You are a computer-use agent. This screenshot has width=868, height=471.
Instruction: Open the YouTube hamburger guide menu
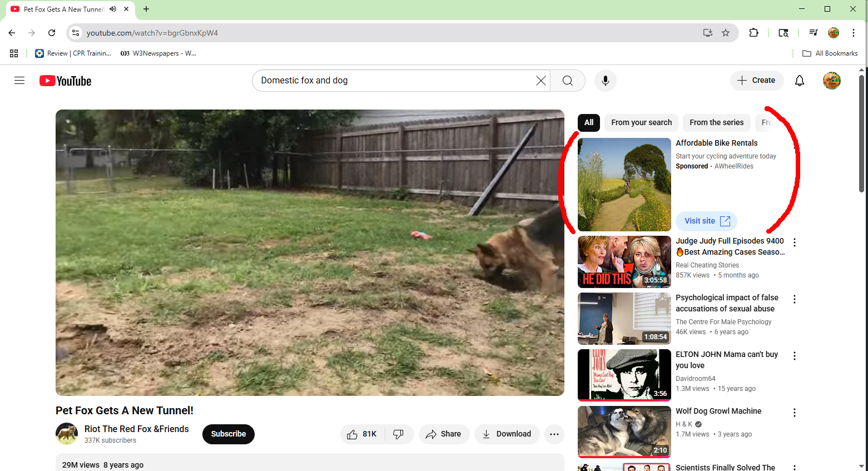click(19, 81)
